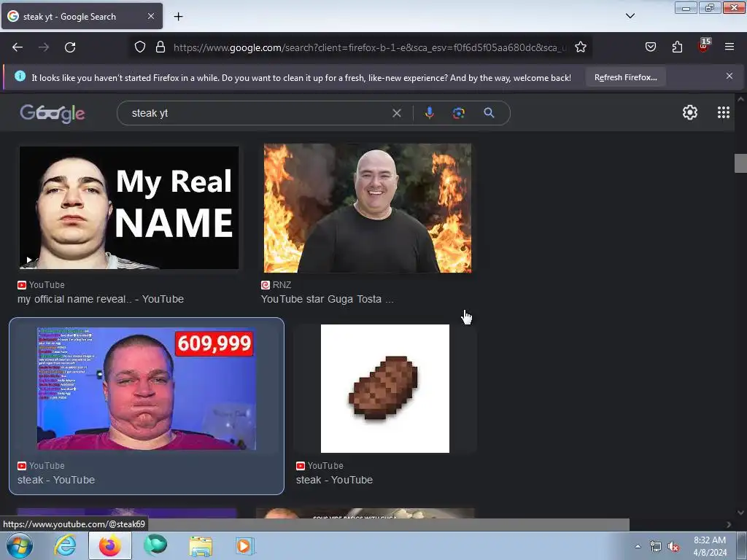
Task: Open the My Real NAME thumbnail
Action: point(128,208)
